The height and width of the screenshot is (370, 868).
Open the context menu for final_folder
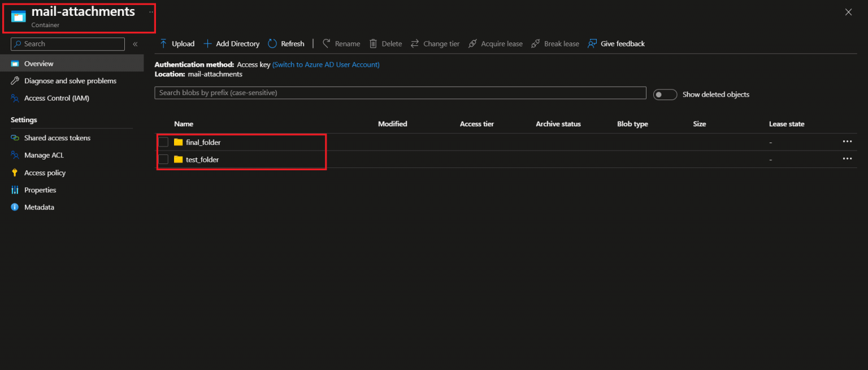tap(847, 141)
